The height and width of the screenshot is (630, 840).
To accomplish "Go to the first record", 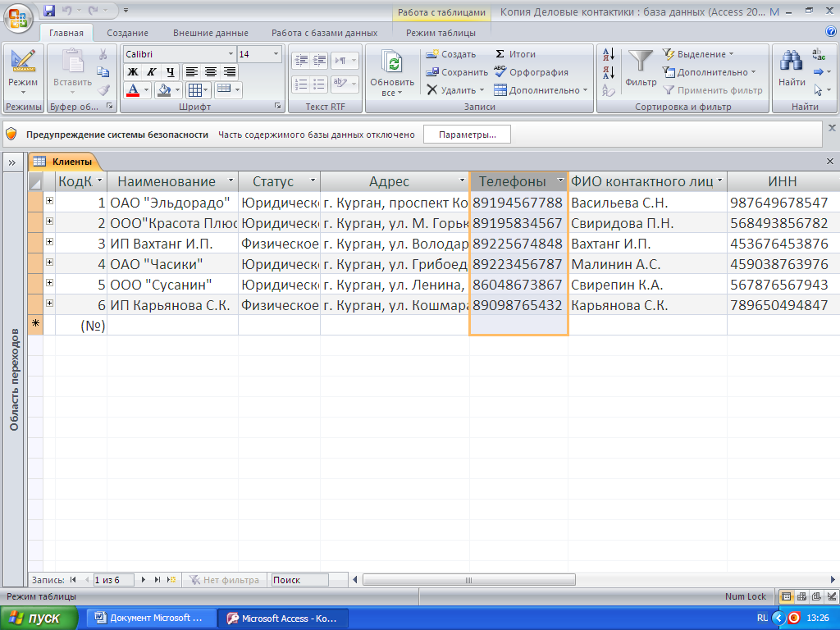I will [x=73, y=580].
